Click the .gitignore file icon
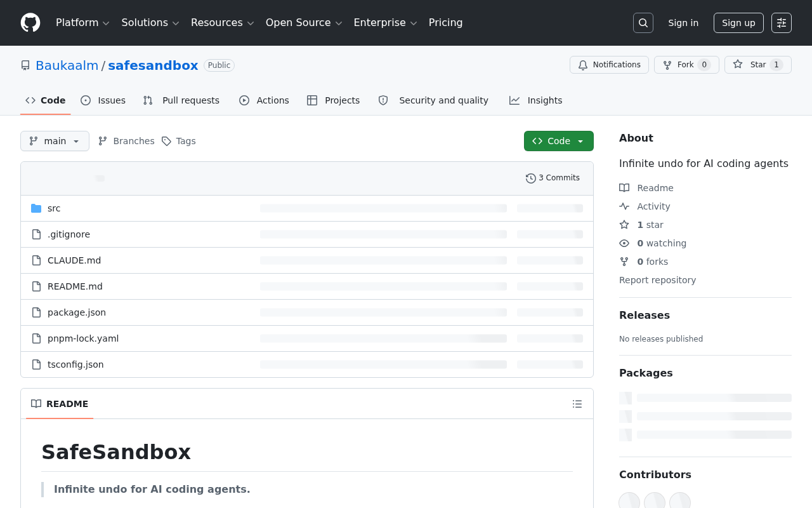The height and width of the screenshot is (508, 812). tap(36, 234)
